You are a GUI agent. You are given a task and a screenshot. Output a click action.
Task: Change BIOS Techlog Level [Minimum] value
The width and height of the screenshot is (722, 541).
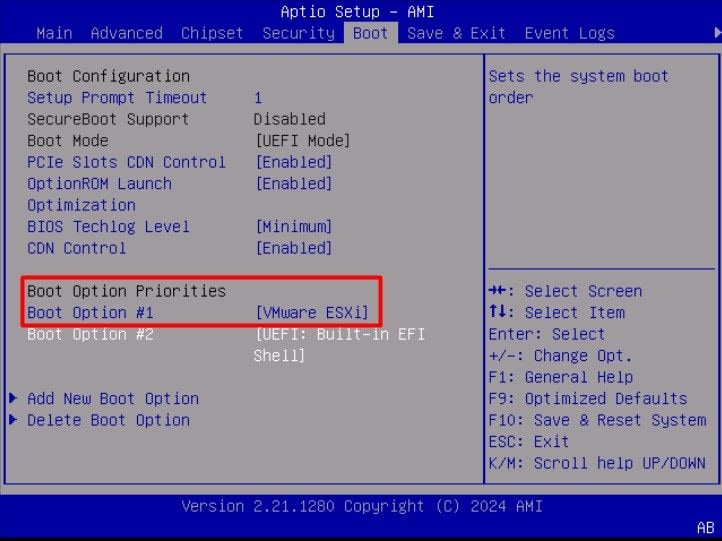(294, 227)
